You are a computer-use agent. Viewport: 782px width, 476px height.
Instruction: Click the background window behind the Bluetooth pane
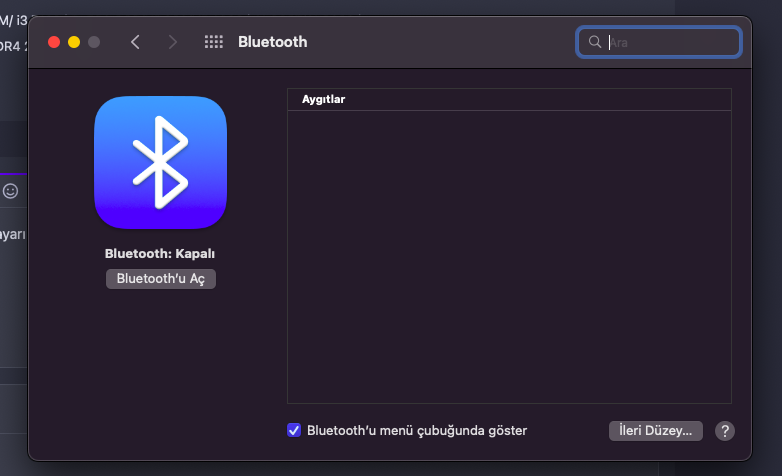[12, 300]
